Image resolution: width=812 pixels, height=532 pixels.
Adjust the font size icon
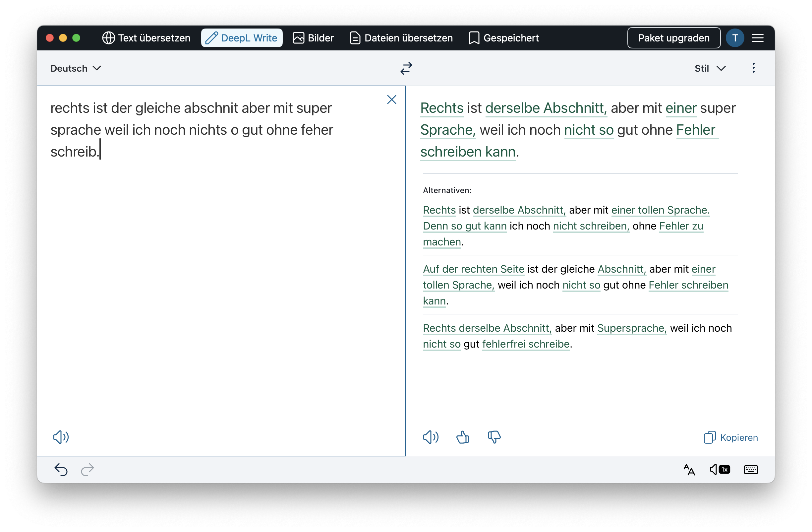click(x=689, y=470)
